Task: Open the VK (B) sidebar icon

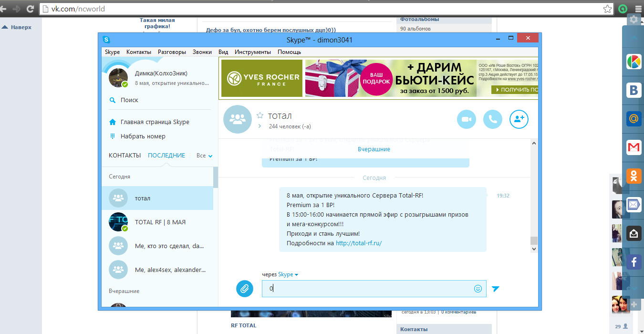Action: tap(634, 91)
